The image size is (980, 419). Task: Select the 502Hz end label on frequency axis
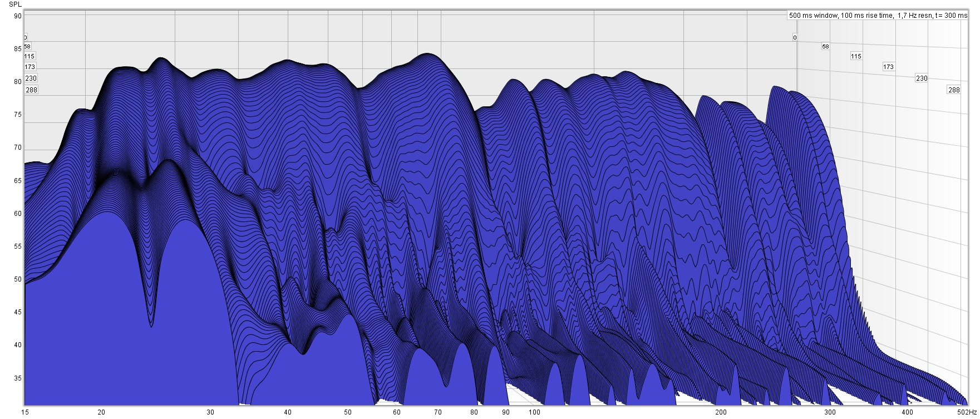pos(967,412)
